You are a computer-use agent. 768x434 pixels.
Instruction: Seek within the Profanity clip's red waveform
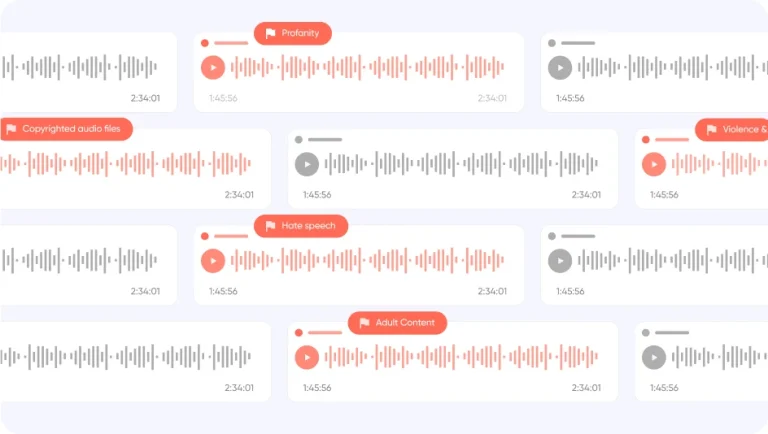click(x=367, y=68)
